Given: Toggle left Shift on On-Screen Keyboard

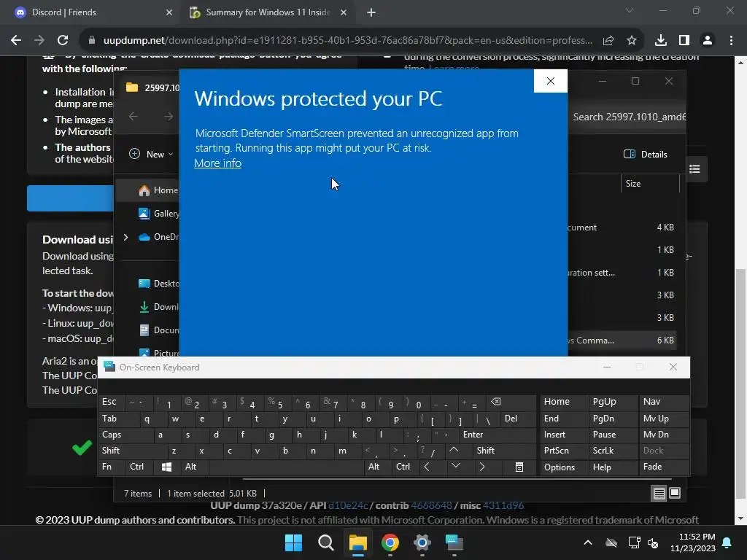Looking at the screenshot, I should pos(133,451).
